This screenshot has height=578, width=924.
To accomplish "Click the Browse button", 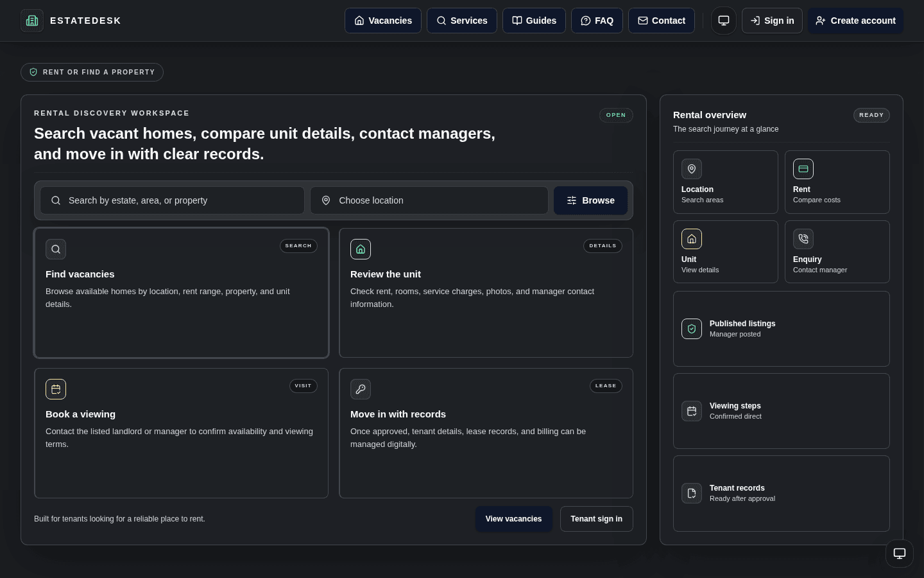I will (x=590, y=200).
